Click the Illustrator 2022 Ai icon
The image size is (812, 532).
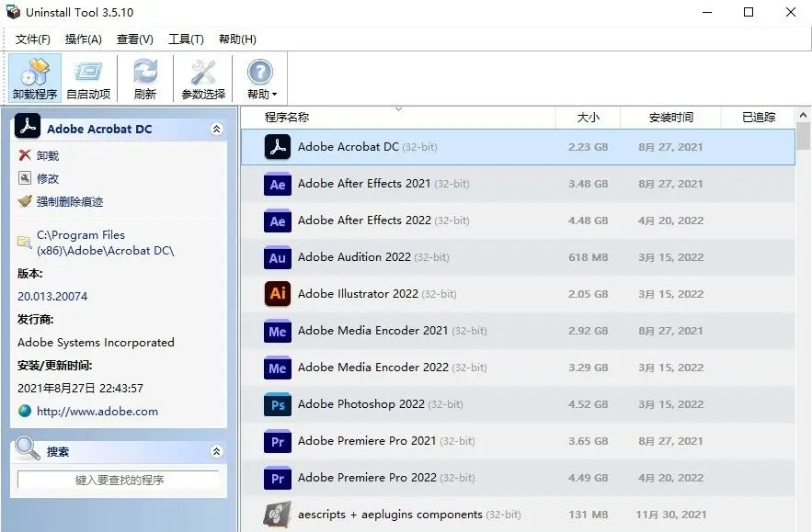click(x=278, y=294)
